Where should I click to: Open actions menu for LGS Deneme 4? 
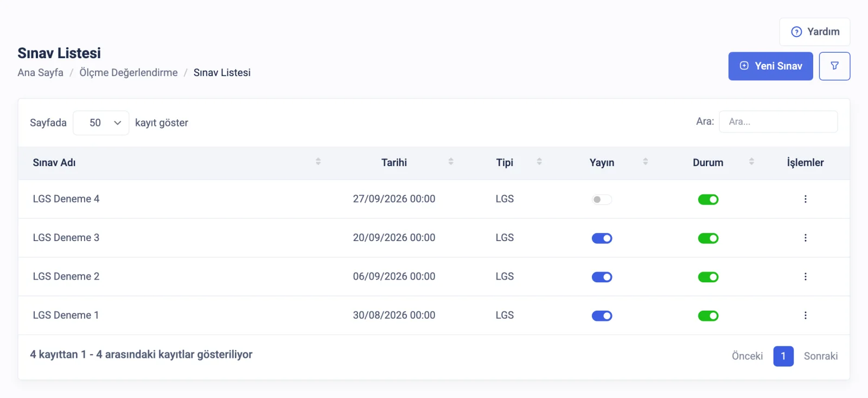805,199
